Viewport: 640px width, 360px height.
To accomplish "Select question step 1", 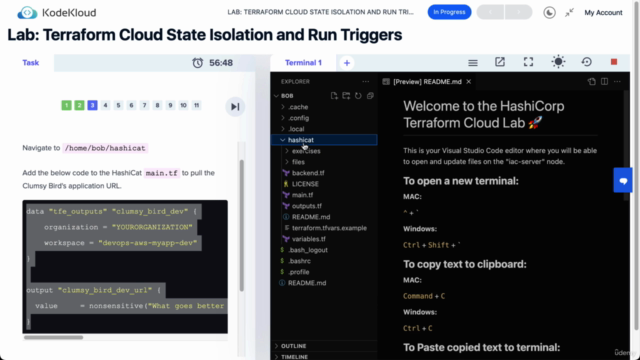I will click(66, 105).
